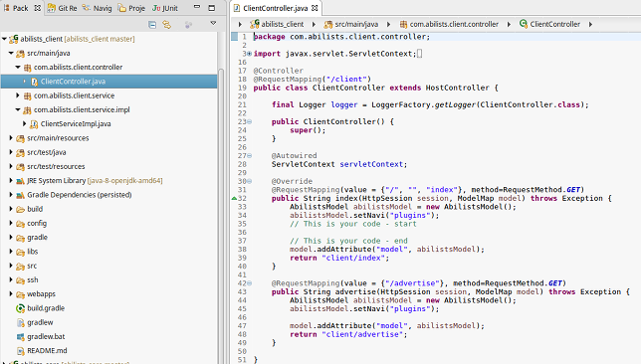Close the ClientController.java editor tab

pos(315,8)
